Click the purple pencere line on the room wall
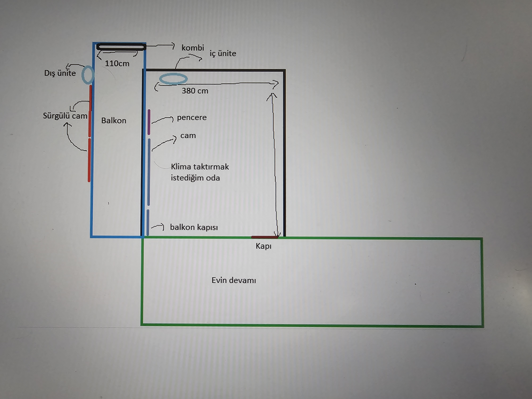 coord(149,122)
